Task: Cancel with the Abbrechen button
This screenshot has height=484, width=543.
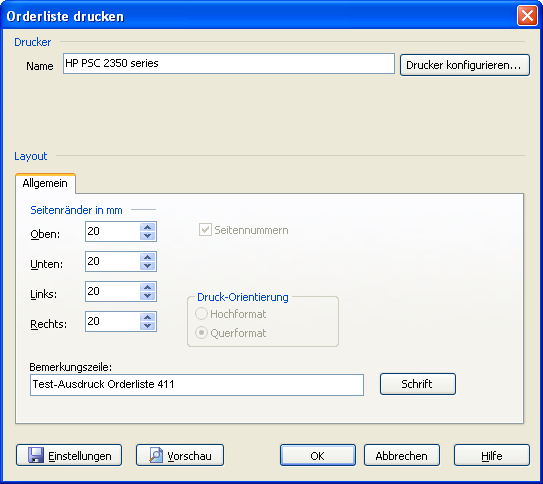Action: tap(402, 455)
